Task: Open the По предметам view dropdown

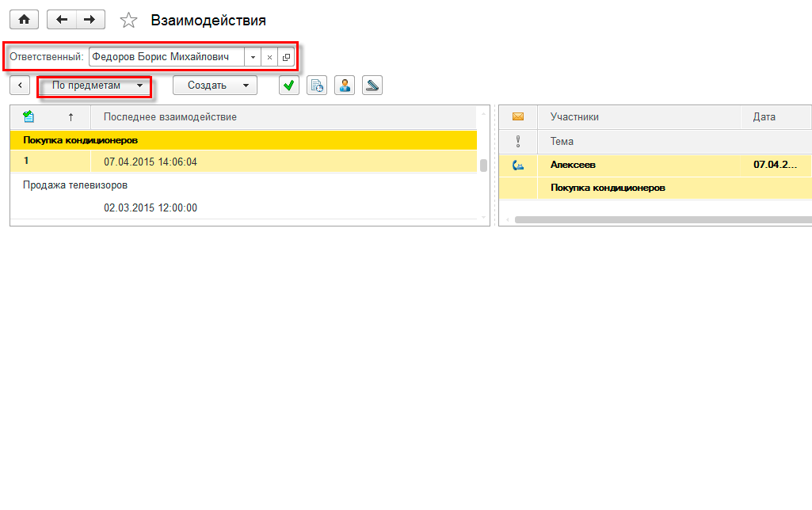Action: [x=95, y=86]
